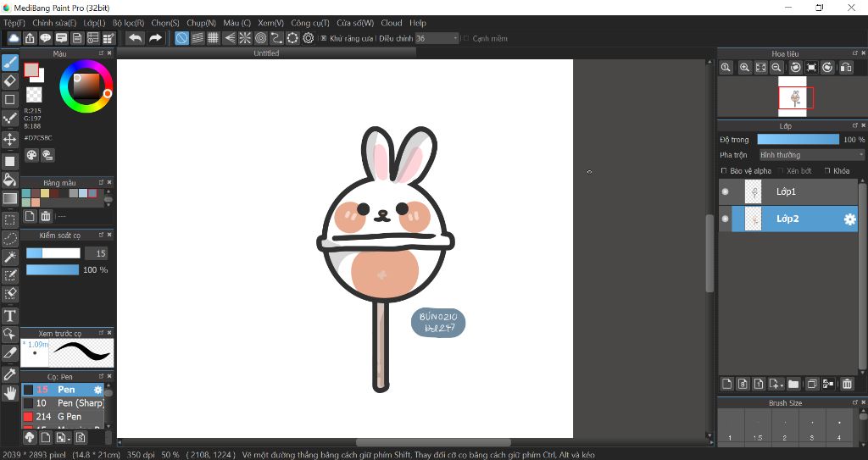This screenshot has width=868, height=460.
Task: Open the cloud icon in toolbar
Action: pyautogui.click(x=14, y=38)
